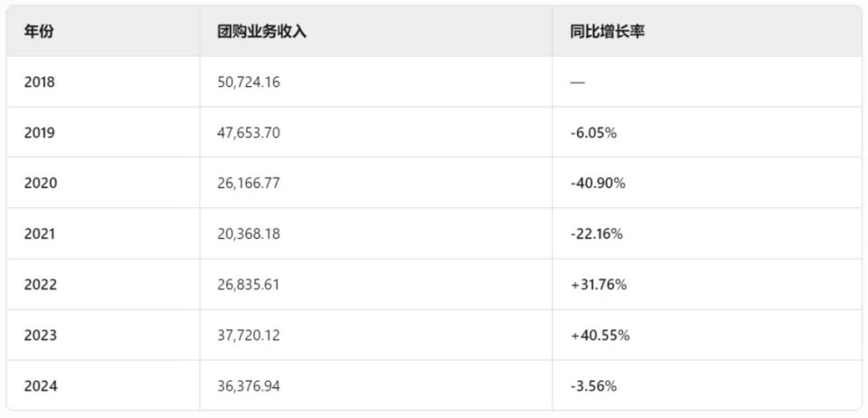This screenshot has width=868, height=418.
Task: Click the 2019 year cell
Action: coord(40,133)
